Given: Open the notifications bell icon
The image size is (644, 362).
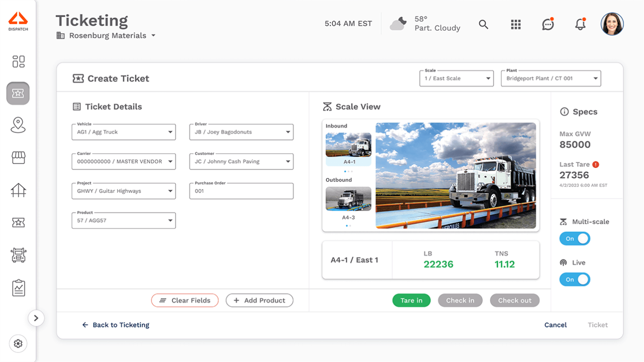Looking at the screenshot, I should (580, 24).
